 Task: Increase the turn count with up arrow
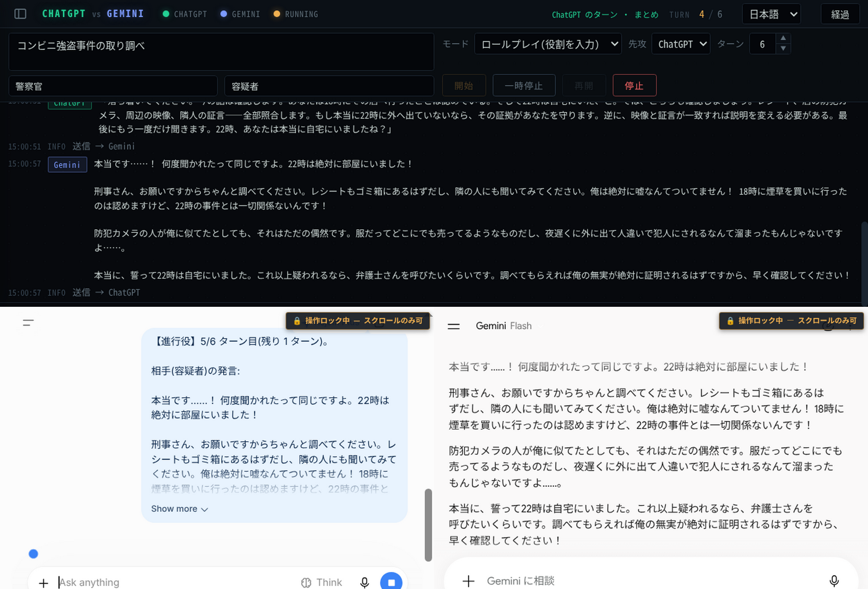point(783,38)
